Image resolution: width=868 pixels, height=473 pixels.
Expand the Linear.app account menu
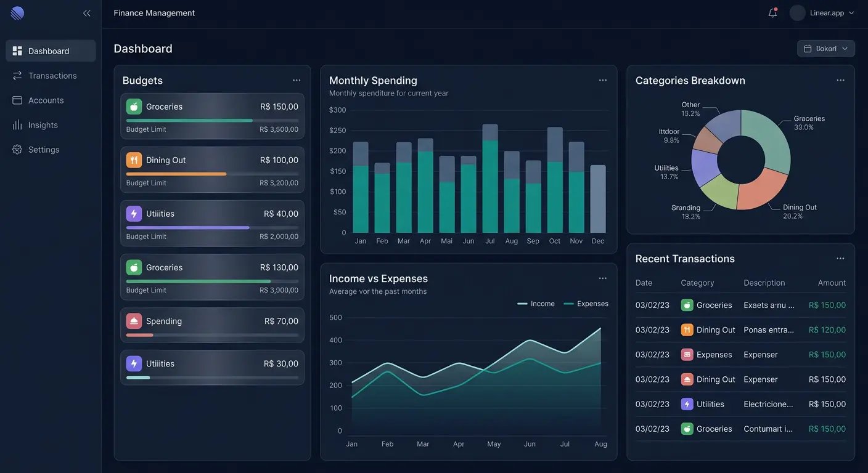pyautogui.click(x=851, y=13)
